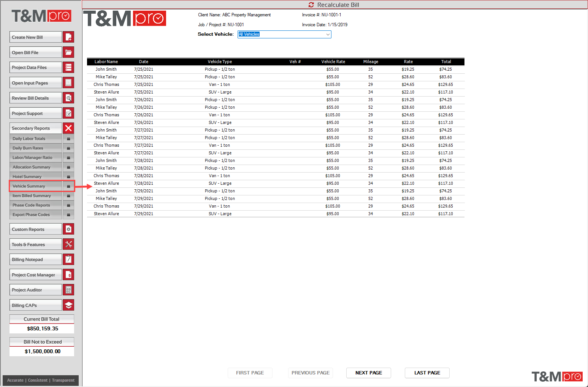Click the Date column header
This screenshot has height=387, width=588.
point(144,62)
